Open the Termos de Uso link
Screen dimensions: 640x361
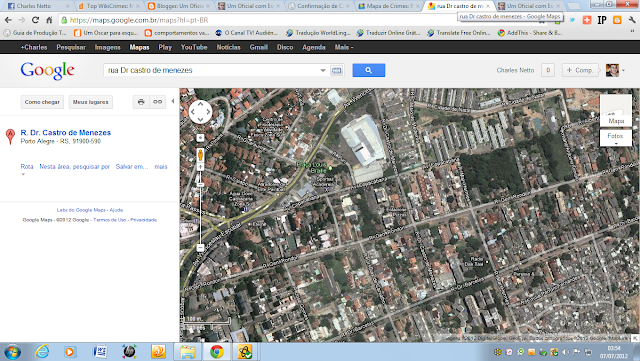click(110, 220)
